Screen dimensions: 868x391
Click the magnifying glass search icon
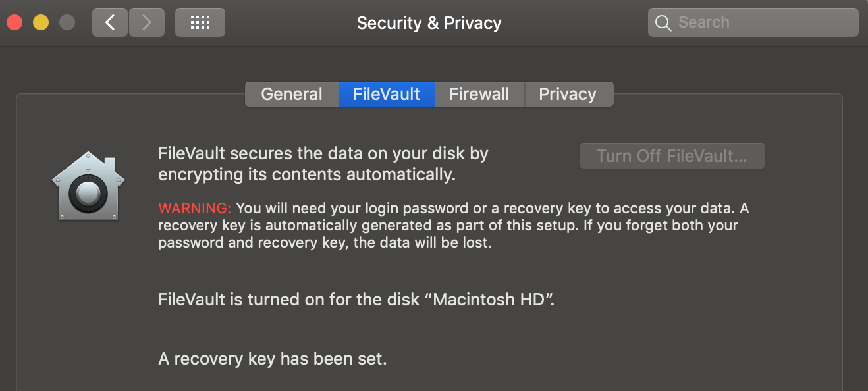(x=663, y=23)
